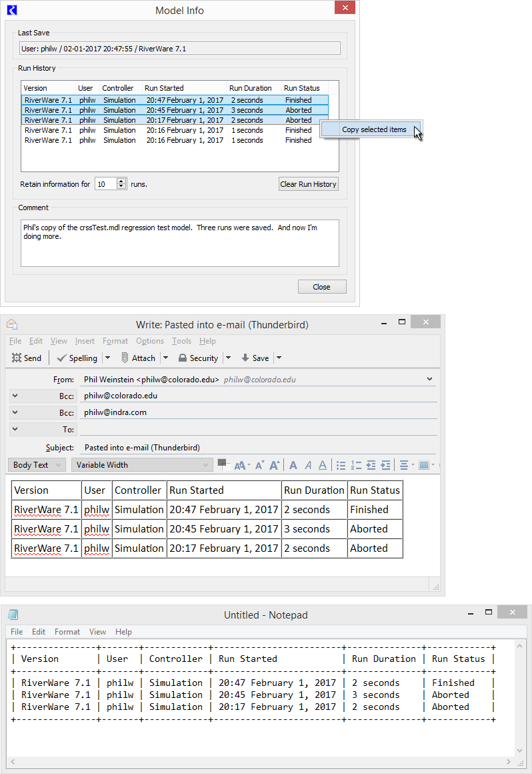Run the Spelling check in Thunderbird
Image resolution: width=532 pixels, height=774 pixels.
point(77,358)
